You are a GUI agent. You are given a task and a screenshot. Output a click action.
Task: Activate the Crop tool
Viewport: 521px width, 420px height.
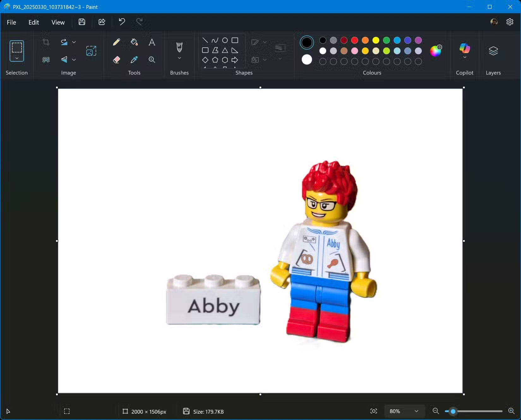click(46, 42)
